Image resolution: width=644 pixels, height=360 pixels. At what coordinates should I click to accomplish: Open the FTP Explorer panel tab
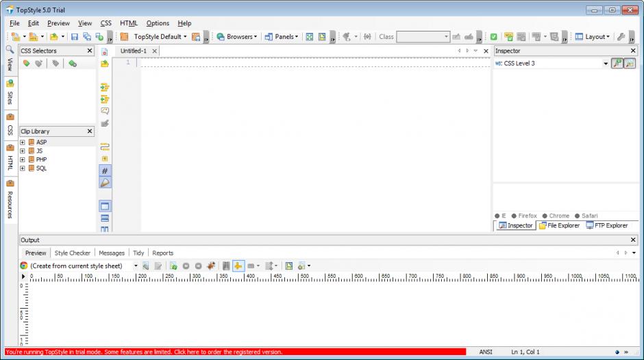pos(607,226)
